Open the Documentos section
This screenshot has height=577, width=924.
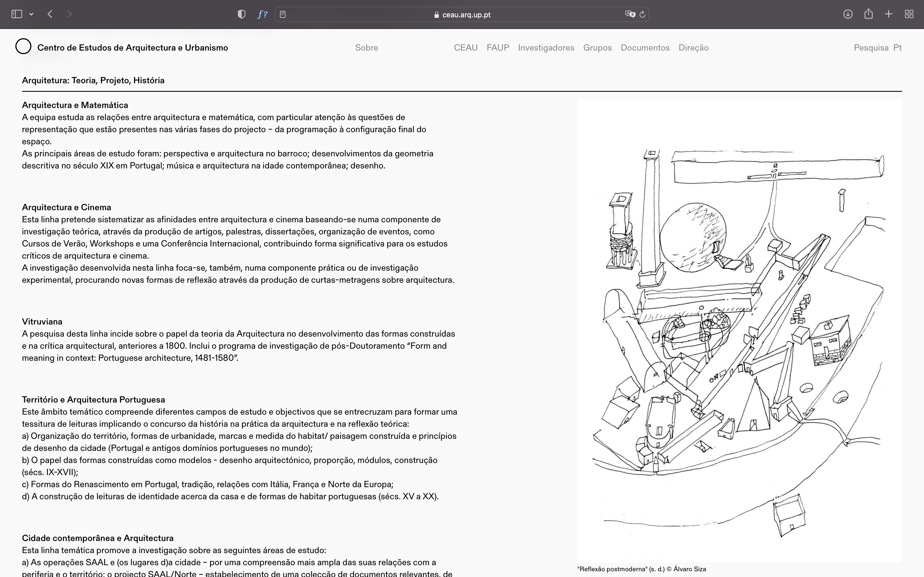(x=645, y=48)
